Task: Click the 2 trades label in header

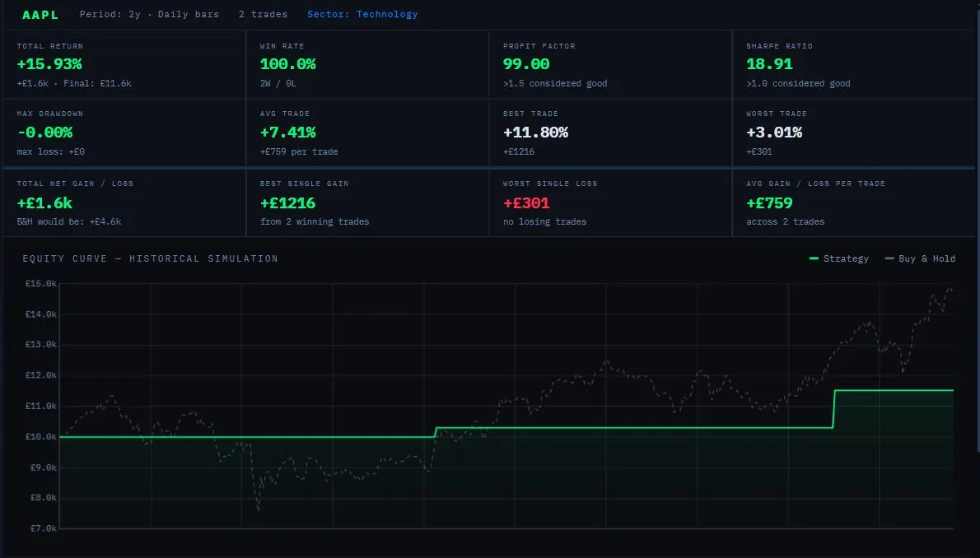Action: 263,14
